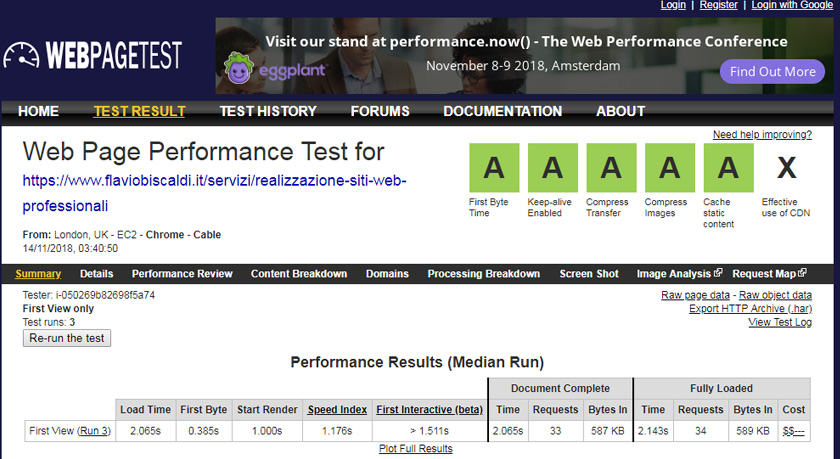This screenshot has width=840, height=459.
Task: Click the 1.176s Speed Index value
Action: coord(337,431)
